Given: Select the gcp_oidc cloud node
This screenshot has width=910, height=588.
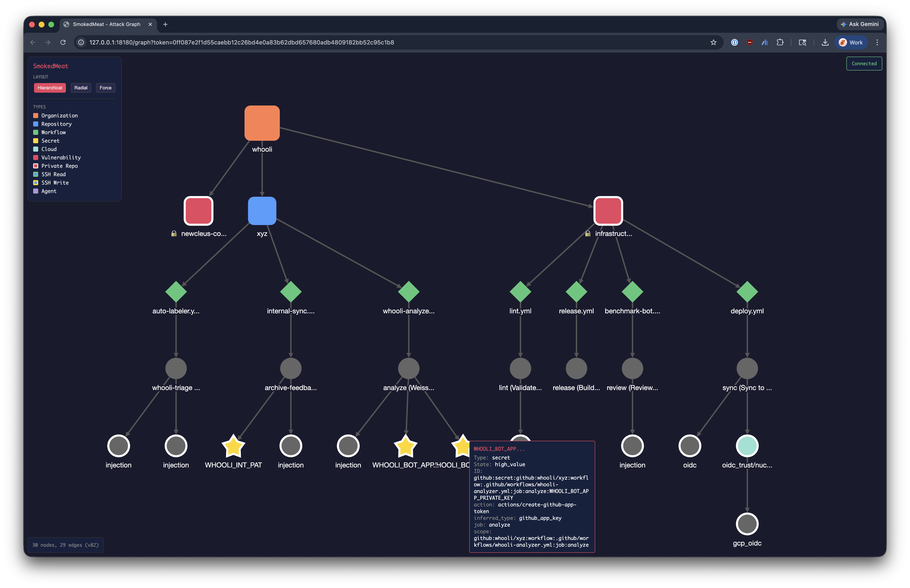Looking at the screenshot, I should [747, 523].
